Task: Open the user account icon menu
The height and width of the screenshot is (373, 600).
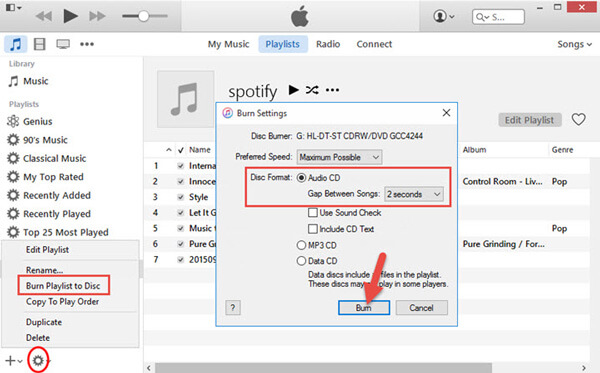Action: 443,16
